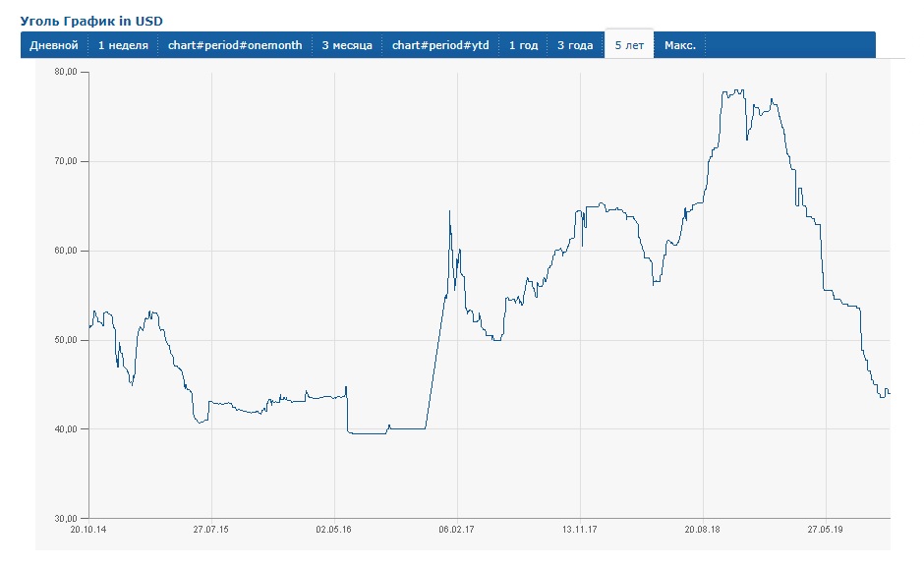Switch to the 1 неделя tab
The width and height of the screenshot is (924, 567).
(x=123, y=46)
